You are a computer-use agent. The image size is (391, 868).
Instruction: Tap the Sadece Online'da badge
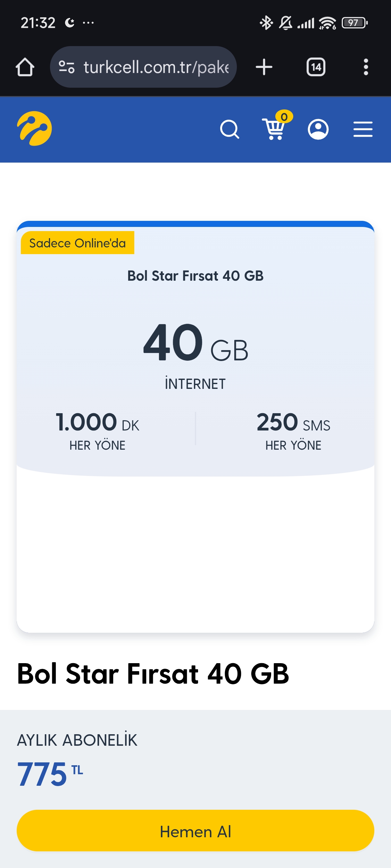tap(78, 243)
